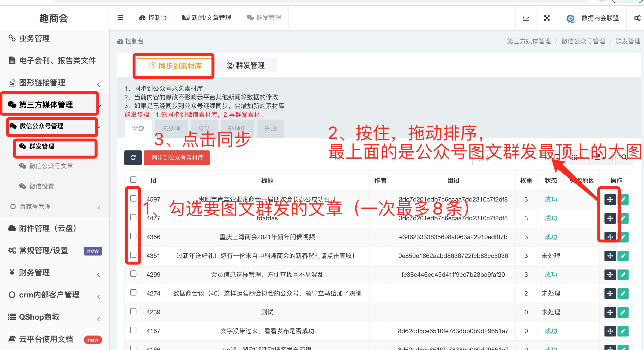The height and width of the screenshot is (350, 644).
Task: Click the hamburger menu toggle icon
Action: tap(120, 18)
